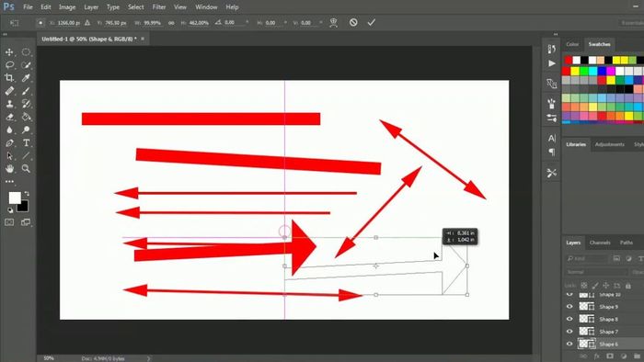Open the View menu

tap(180, 7)
